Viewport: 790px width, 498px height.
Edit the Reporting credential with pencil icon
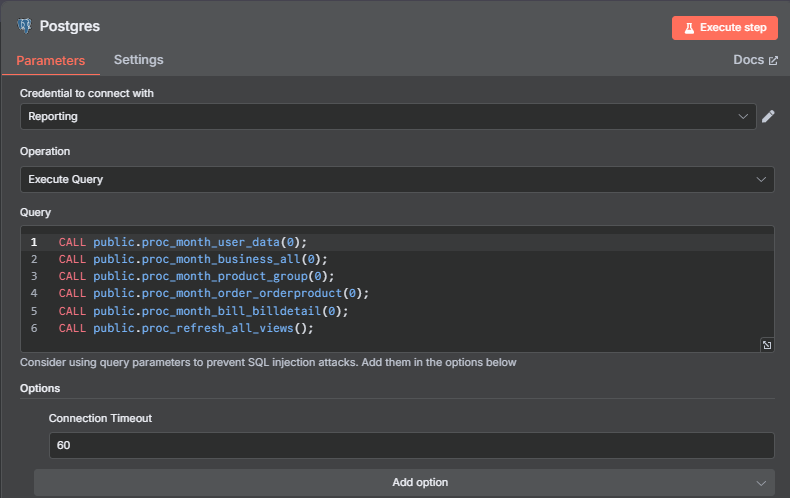coord(768,116)
